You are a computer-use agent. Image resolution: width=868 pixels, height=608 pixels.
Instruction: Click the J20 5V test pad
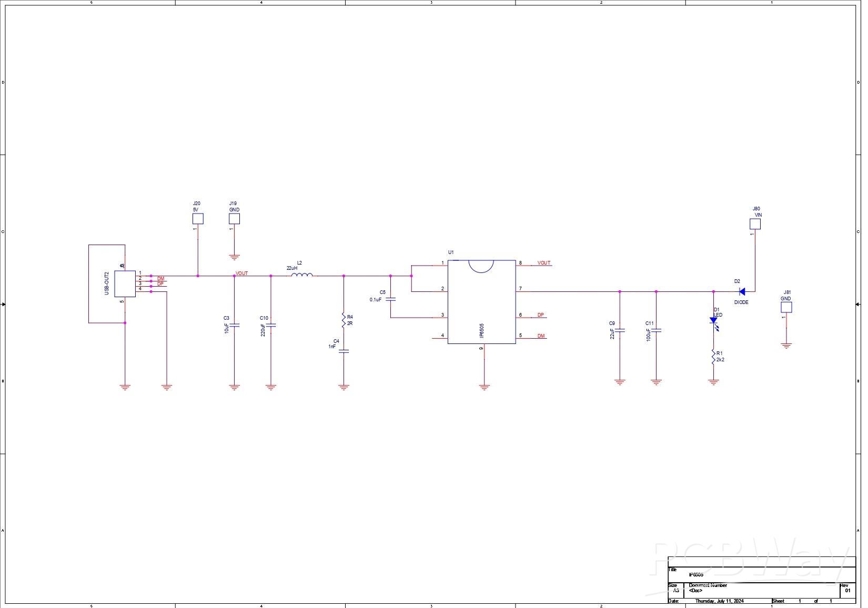pyautogui.click(x=198, y=219)
